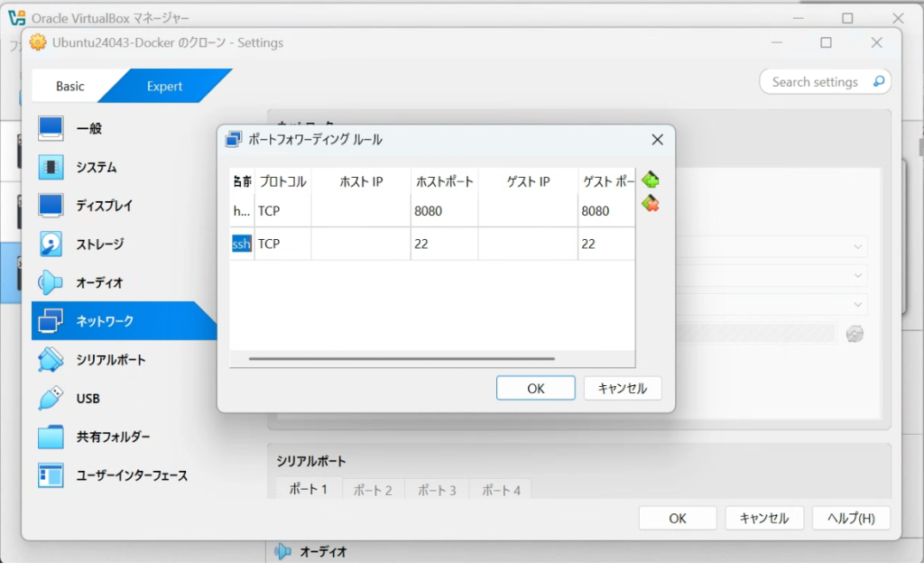Select the host port 8080 cell

[x=444, y=211]
